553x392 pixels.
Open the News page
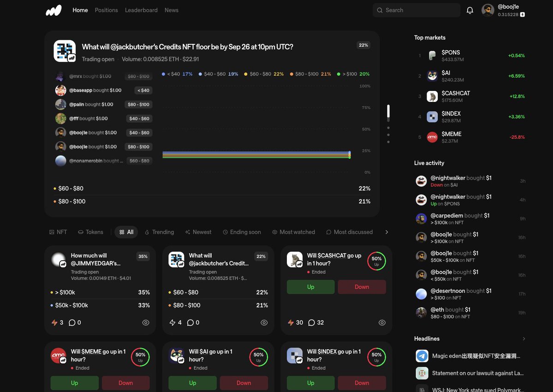[172, 10]
